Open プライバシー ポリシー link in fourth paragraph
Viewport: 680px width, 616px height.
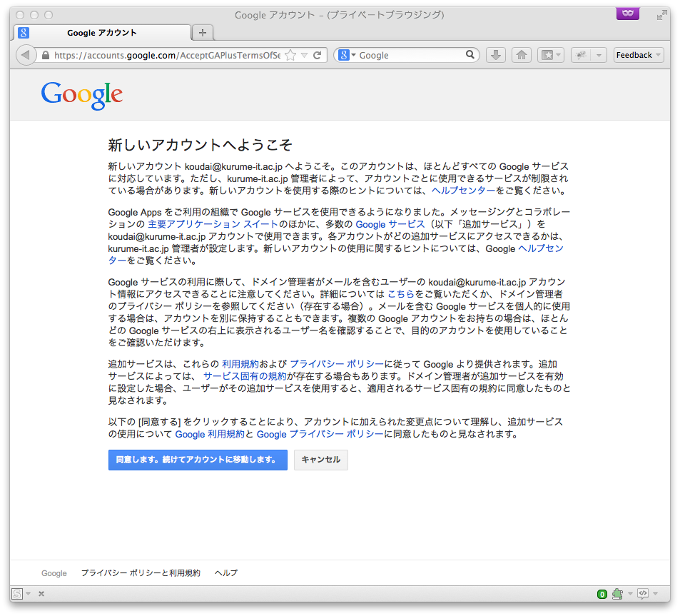coord(337,363)
